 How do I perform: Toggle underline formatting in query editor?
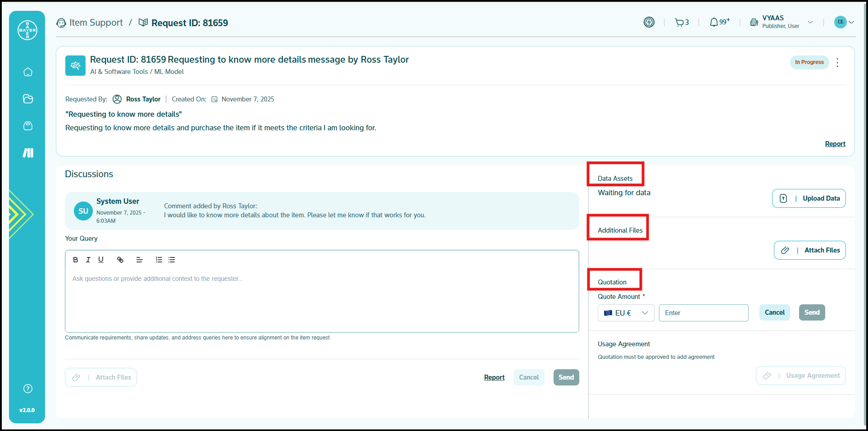tap(101, 260)
